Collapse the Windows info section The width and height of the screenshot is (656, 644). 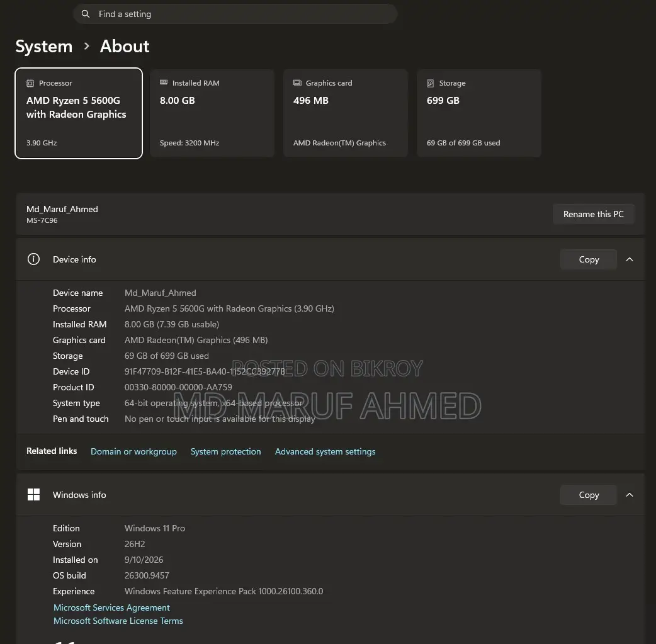tap(629, 495)
